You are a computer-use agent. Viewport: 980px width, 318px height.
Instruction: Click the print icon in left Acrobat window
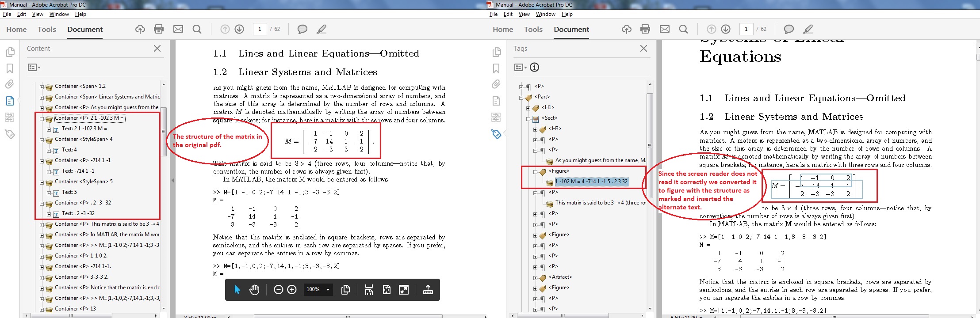(x=159, y=29)
